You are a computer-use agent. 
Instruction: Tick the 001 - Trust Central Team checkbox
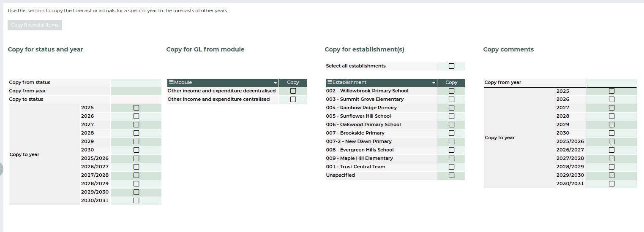pyautogui.click(x=451, y=167)
